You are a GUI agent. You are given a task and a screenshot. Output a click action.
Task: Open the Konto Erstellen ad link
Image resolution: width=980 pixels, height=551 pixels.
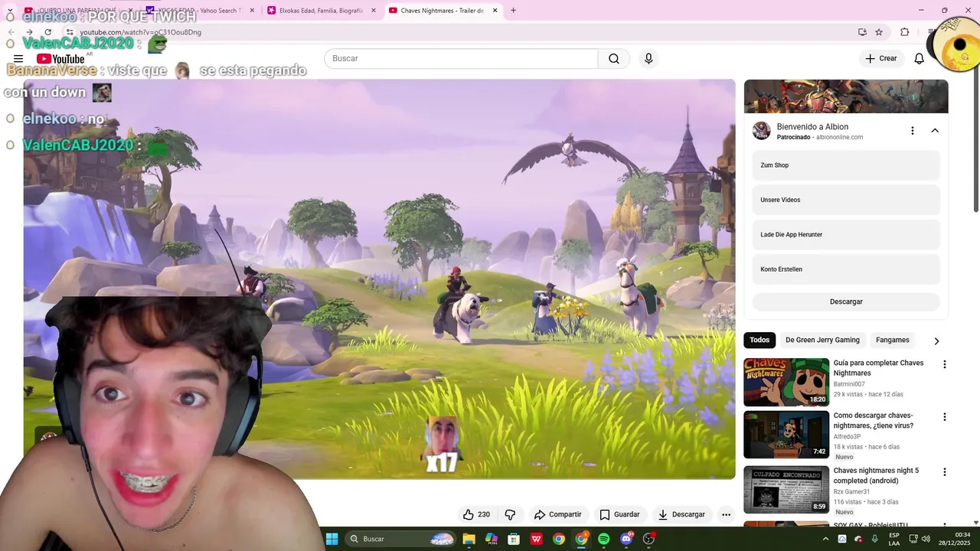pos(846,269)
